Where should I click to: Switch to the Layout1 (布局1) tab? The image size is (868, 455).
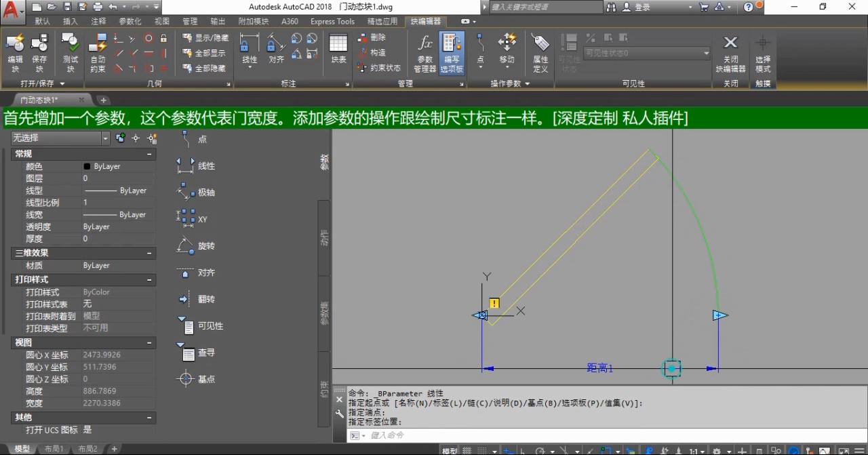click(54, 449)
